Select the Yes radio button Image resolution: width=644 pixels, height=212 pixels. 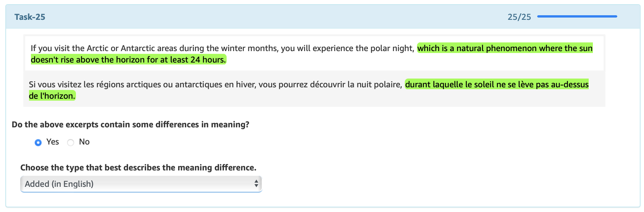(38, 143)
